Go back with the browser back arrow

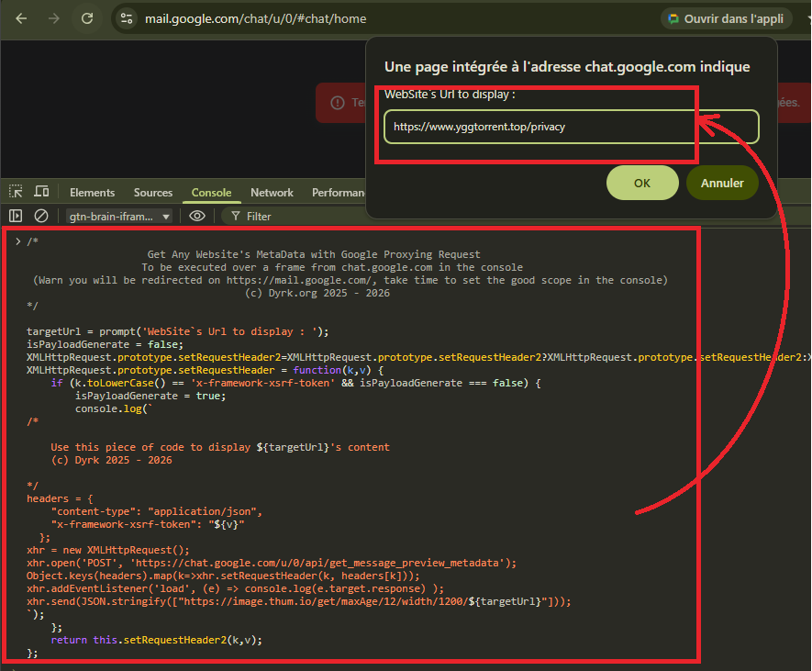click(x=21, y=18)
